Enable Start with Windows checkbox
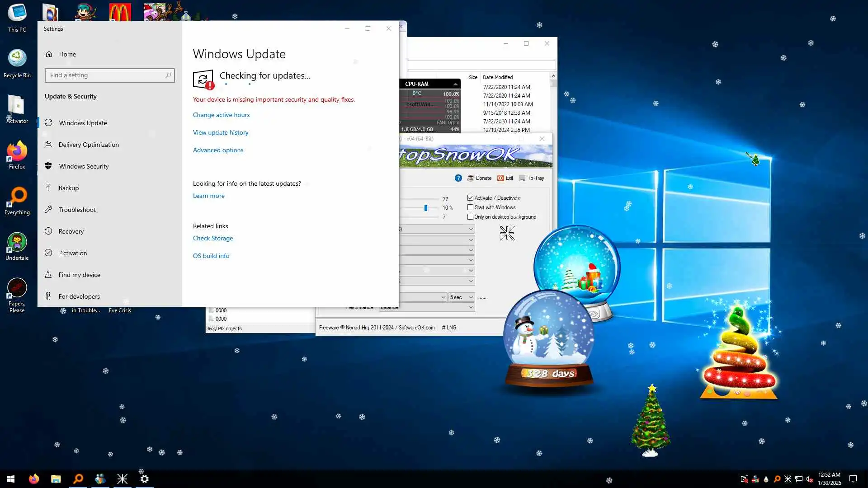This screenshot has width=868, height=488. pyautogui.click(x=470, y=207)
